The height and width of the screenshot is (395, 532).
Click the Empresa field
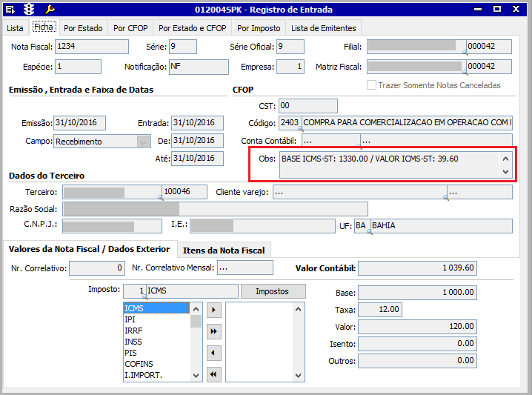(x=290, y=67)
